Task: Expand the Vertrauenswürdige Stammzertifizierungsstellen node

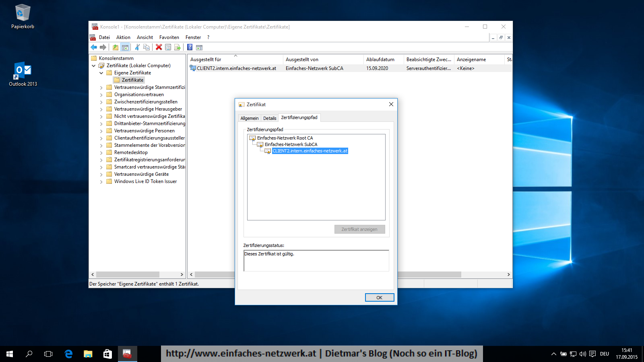Action: (x=101, y=87)
